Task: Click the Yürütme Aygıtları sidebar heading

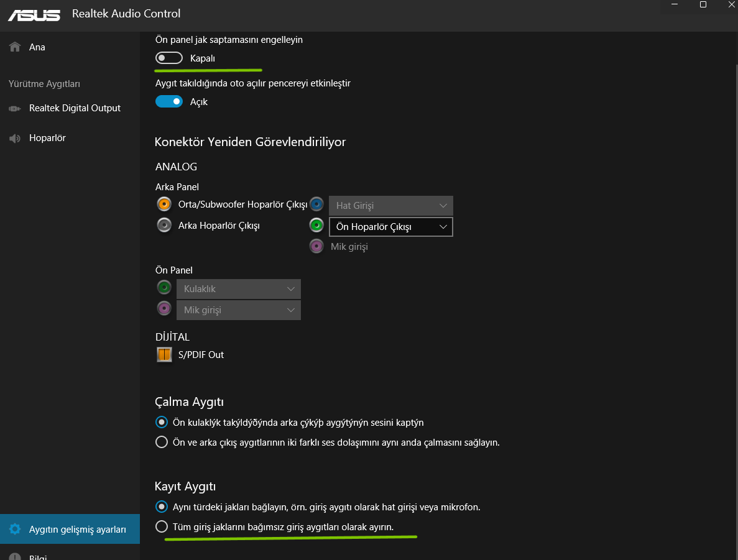Action: tap(44, 84)
